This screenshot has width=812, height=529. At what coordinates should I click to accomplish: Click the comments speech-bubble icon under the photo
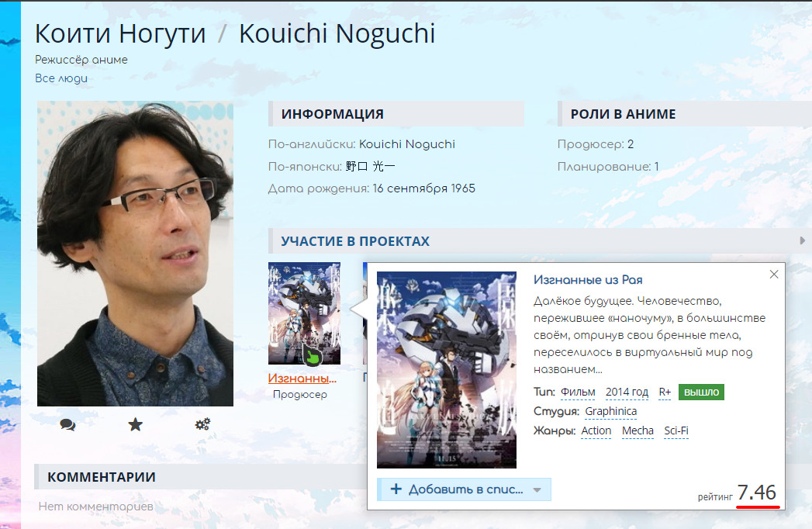67,424
